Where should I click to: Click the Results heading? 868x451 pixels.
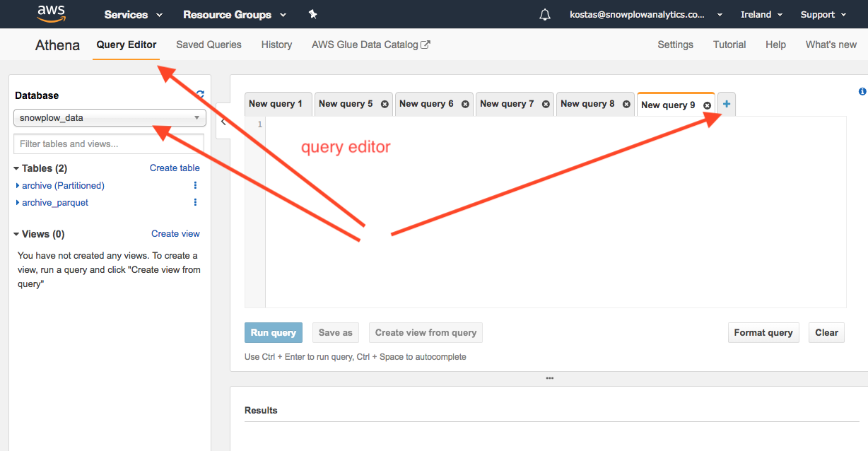point(261,410)
